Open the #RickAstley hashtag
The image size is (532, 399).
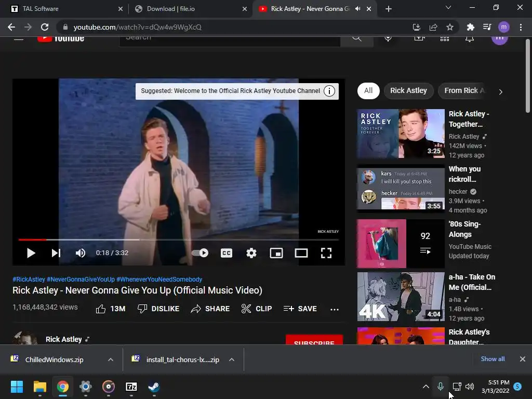coord(29,279)
